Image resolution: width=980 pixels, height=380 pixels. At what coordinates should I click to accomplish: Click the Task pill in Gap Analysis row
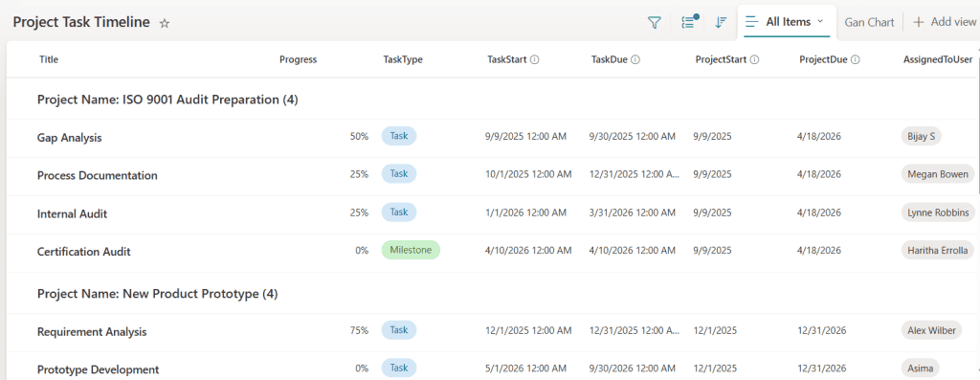pos(399,136)
